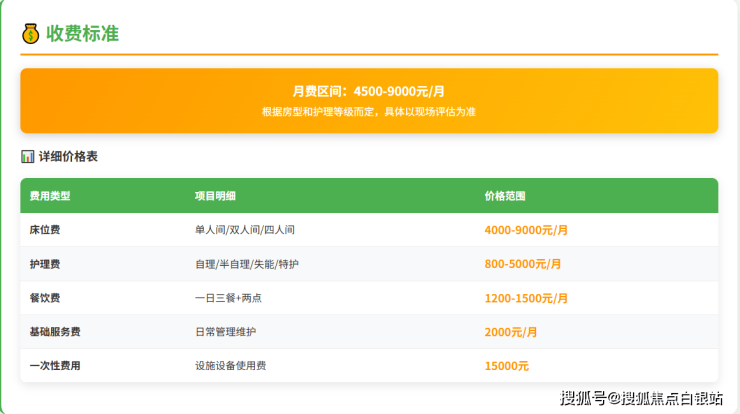Click the 一次性费用 row label

click(55, 366)
